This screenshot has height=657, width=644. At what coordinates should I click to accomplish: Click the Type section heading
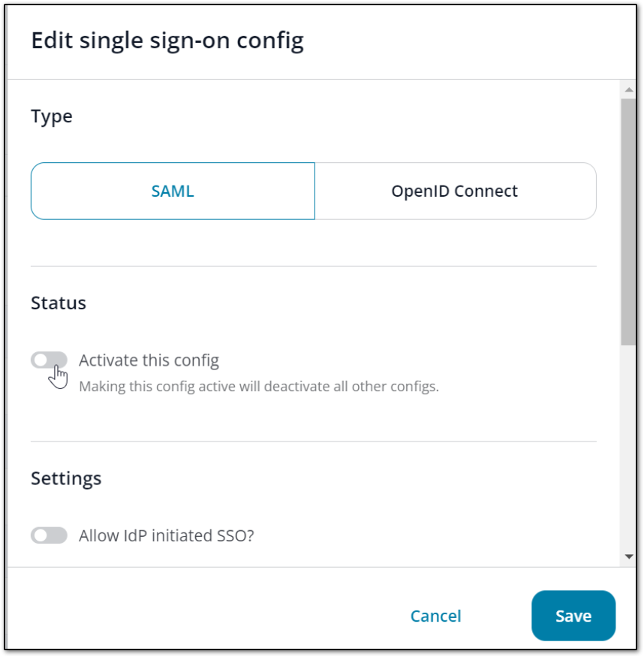point(52,116)
